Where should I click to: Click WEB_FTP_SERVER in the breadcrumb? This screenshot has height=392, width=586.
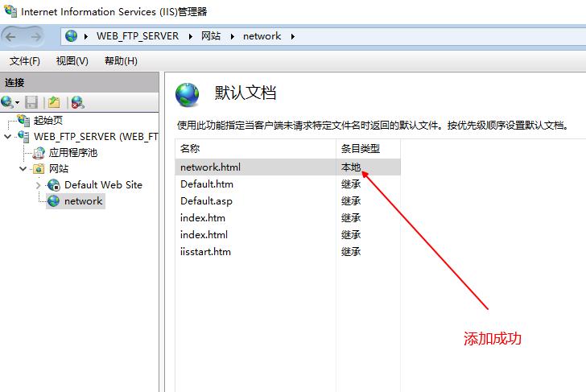(138, 36)
